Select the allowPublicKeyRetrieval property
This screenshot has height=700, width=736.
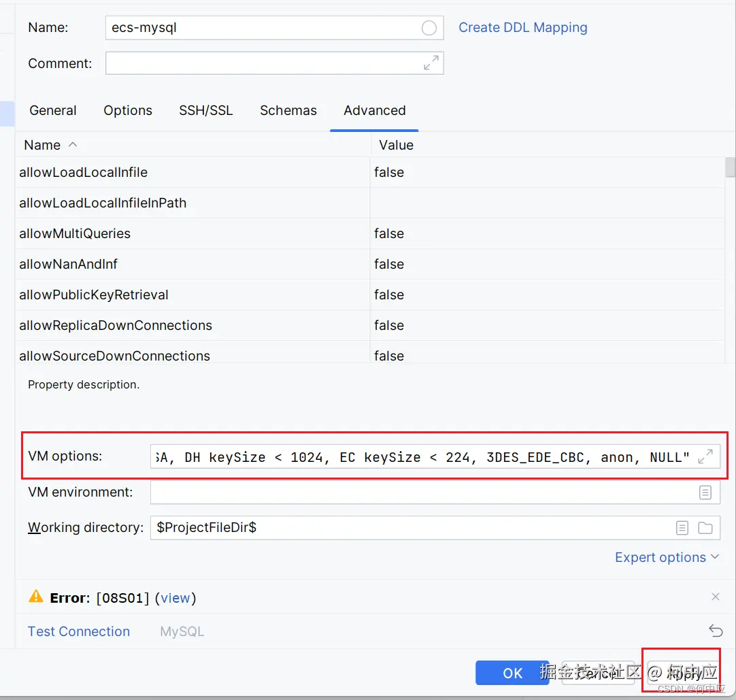pyautogui.click(x=93, y=295)
